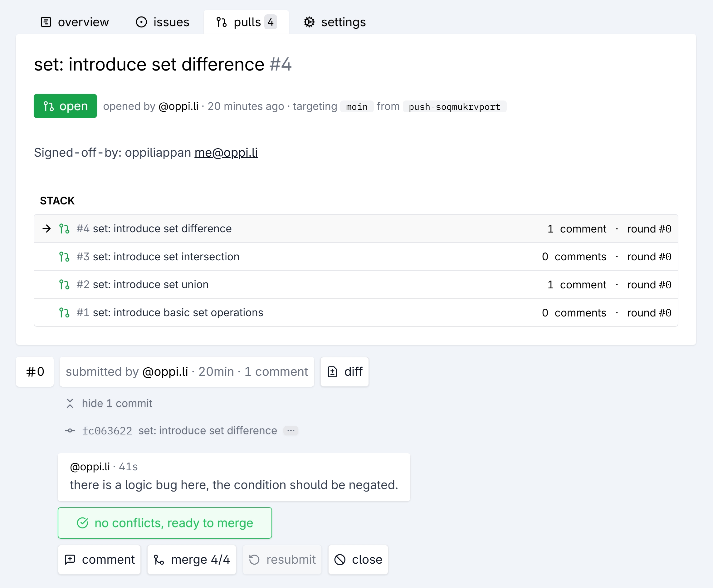Click arrow icon on current stack row
Viewport: 713px width, 588px height.
(x=47, y=229)
